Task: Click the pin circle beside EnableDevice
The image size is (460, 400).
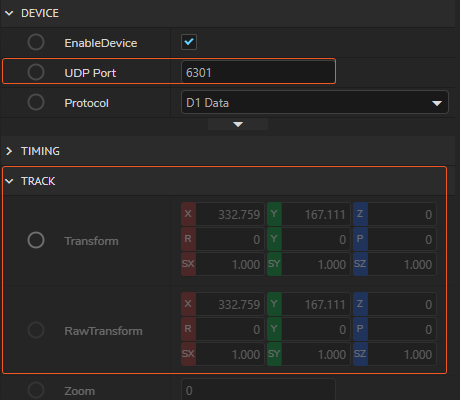Action: pos(36,42)
